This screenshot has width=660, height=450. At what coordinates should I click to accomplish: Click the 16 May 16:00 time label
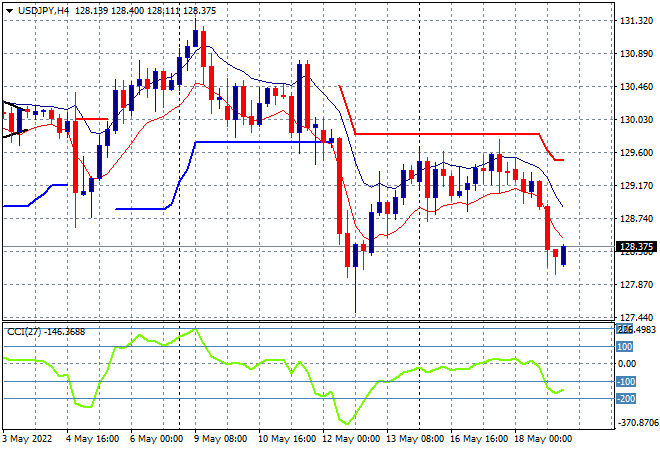(479, 439)
